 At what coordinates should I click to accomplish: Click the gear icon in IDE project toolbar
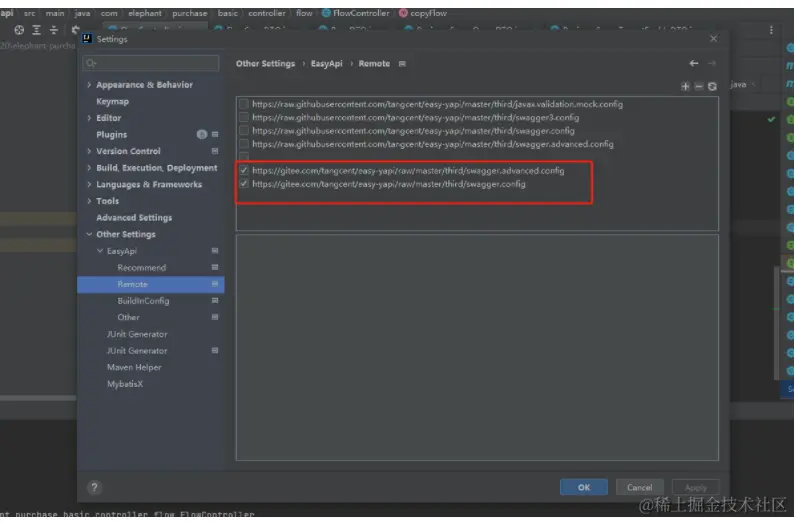tap(75, 30)
